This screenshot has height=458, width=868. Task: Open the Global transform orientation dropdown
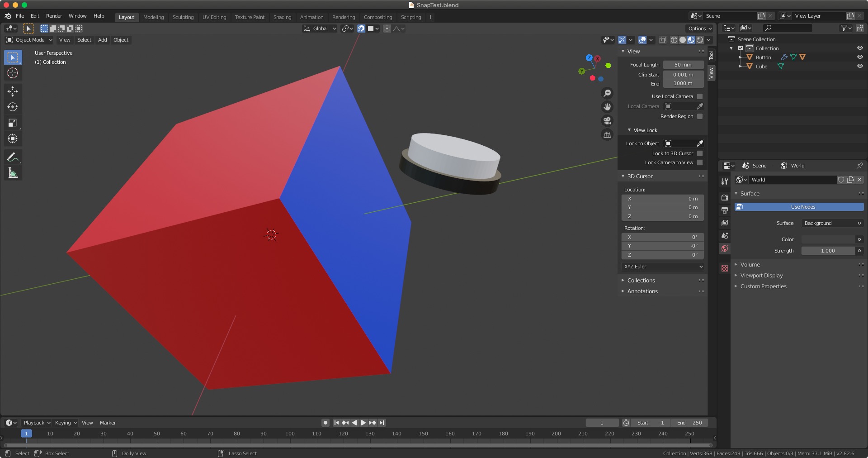(320, 29)
